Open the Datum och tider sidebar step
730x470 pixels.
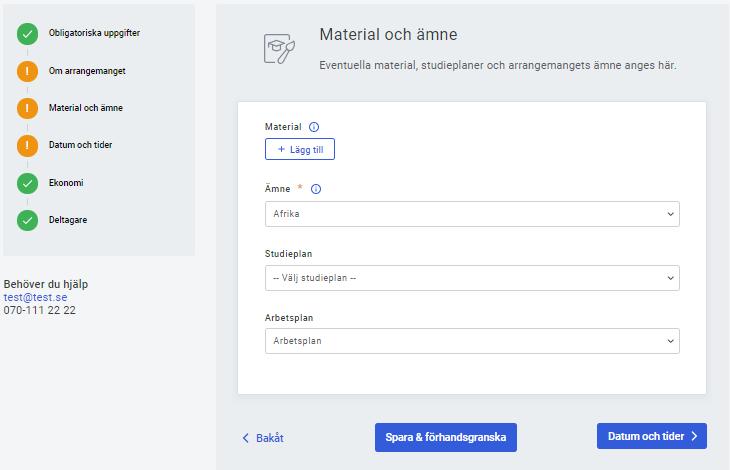point(80,145)
